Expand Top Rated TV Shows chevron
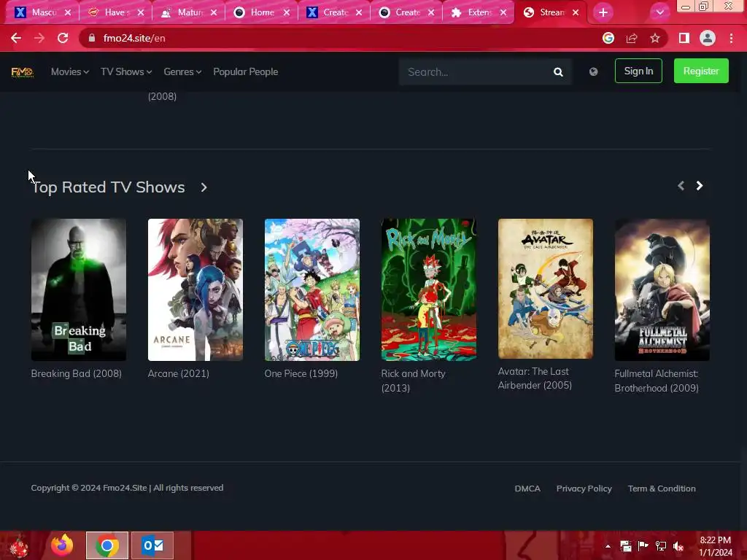The height and width of the screenshot is (560, 747). 204,187
